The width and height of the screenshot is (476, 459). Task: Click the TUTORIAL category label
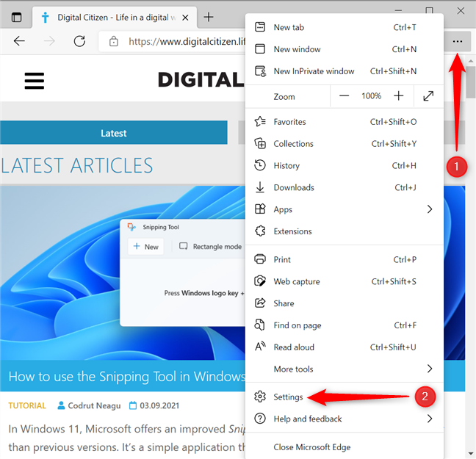(27, 405)
